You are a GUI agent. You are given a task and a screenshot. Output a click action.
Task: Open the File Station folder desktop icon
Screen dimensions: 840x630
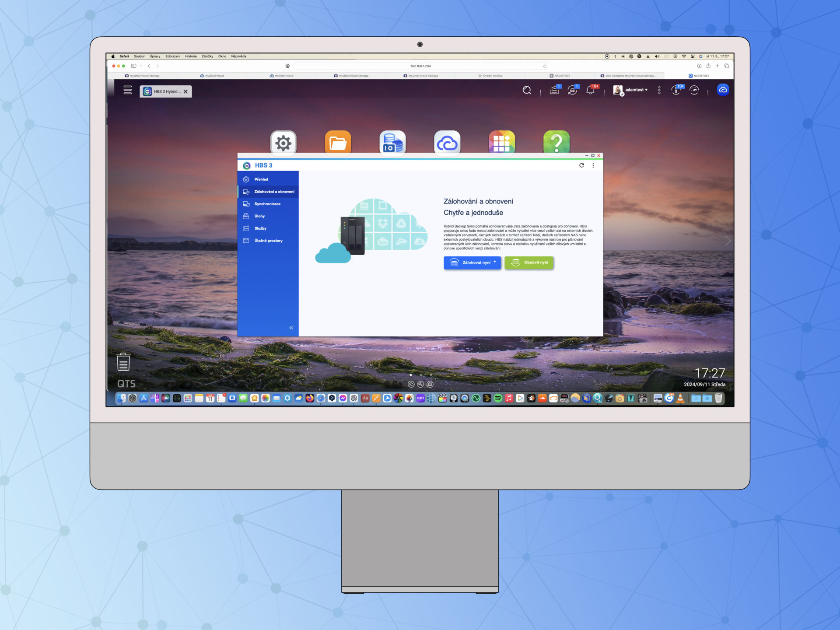click(338, 143)
